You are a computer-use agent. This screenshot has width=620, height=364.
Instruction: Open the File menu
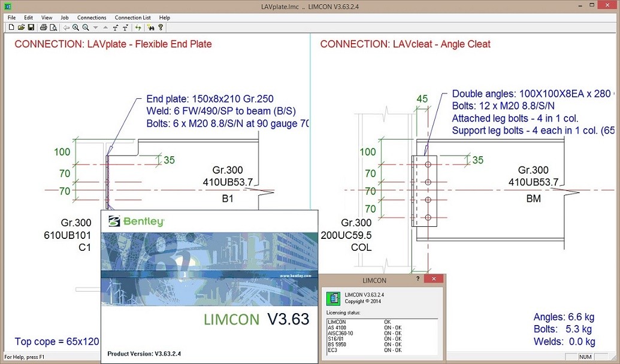12,17
